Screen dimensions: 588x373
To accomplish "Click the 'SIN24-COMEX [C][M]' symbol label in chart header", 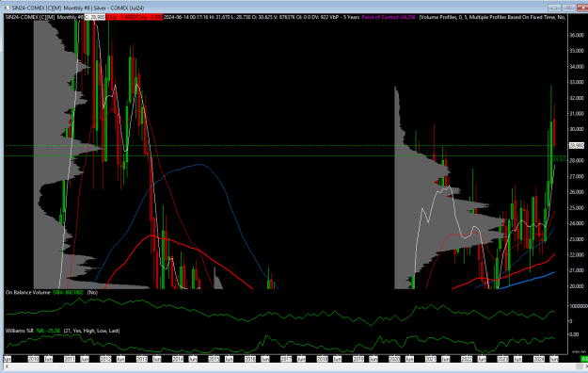I will 30,17.
